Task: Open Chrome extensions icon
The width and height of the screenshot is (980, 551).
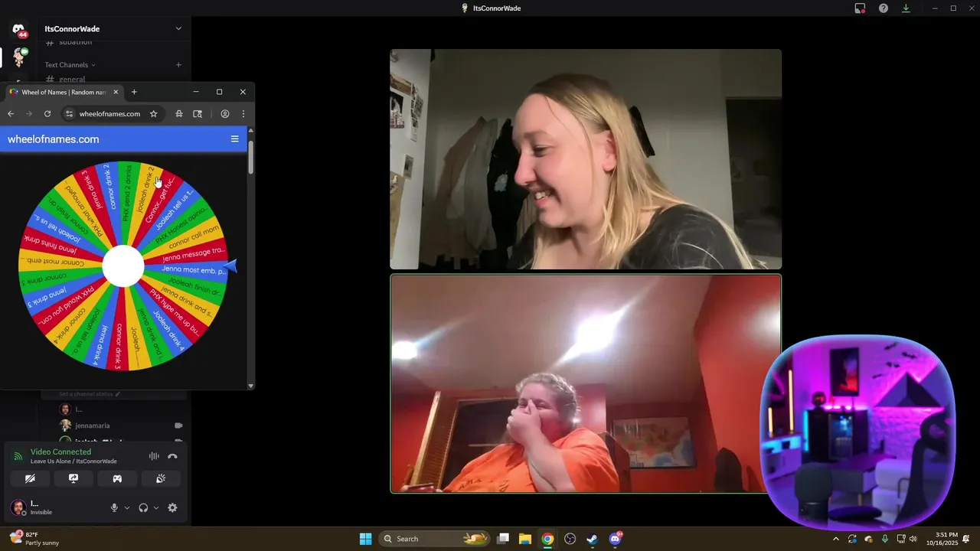Action: (x=178, y=114)
